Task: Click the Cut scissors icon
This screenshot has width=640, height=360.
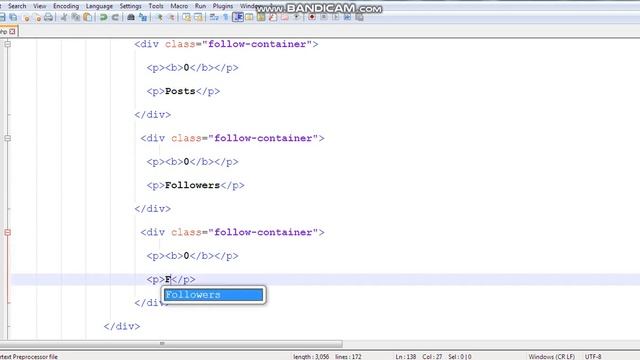Action: point(64,17)
